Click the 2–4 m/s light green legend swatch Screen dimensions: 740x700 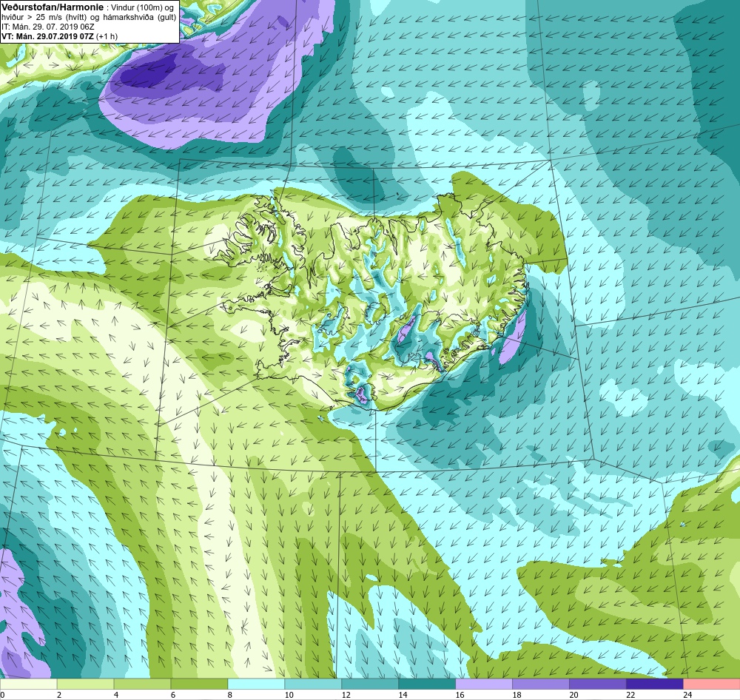[85, 684]
